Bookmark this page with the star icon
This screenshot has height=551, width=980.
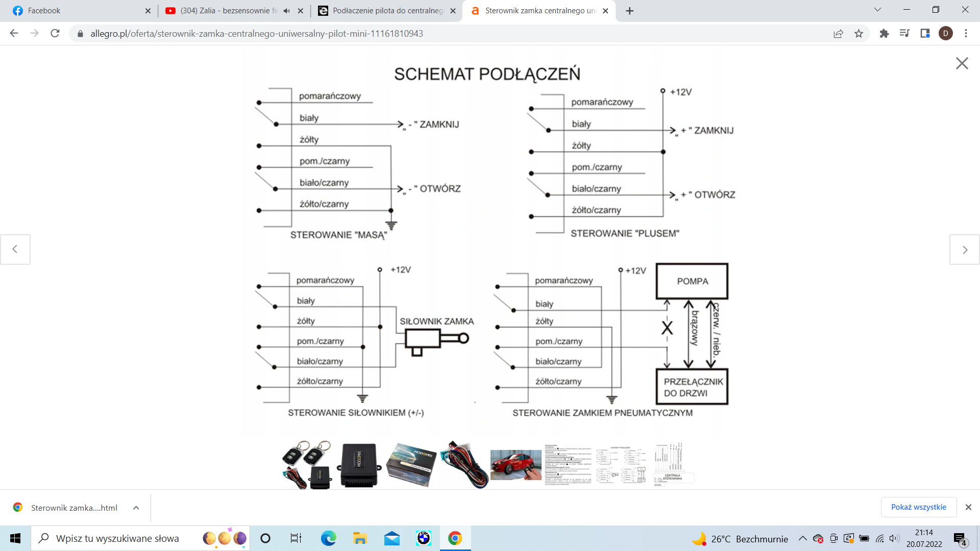859,34
